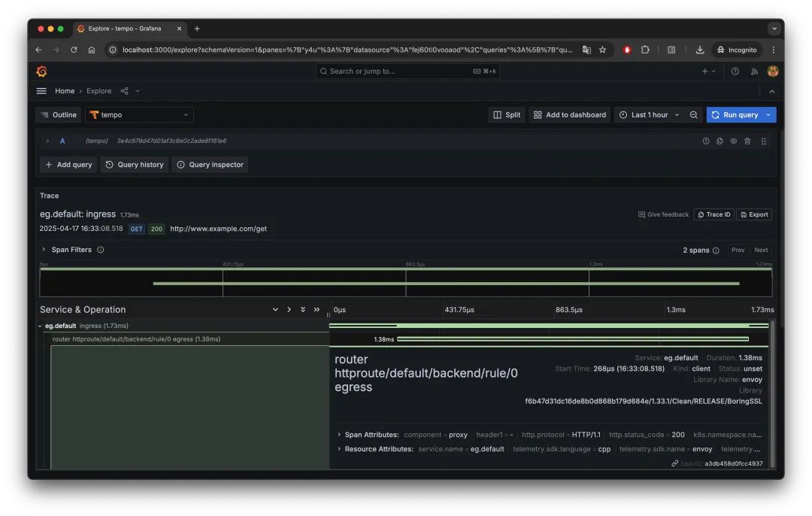Click the Add query button
Screen dimensions: 812x516
[x=68, y=165]
